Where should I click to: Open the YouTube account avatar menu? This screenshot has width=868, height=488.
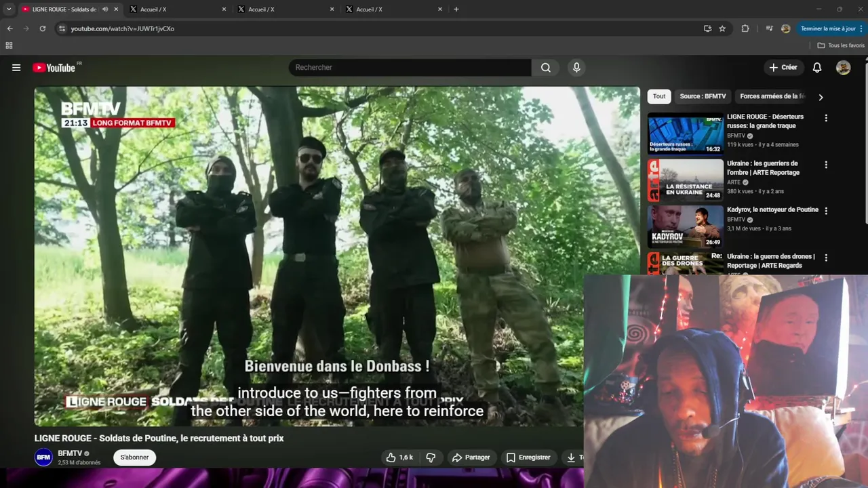pyautogui.click(x=843, y=68)
